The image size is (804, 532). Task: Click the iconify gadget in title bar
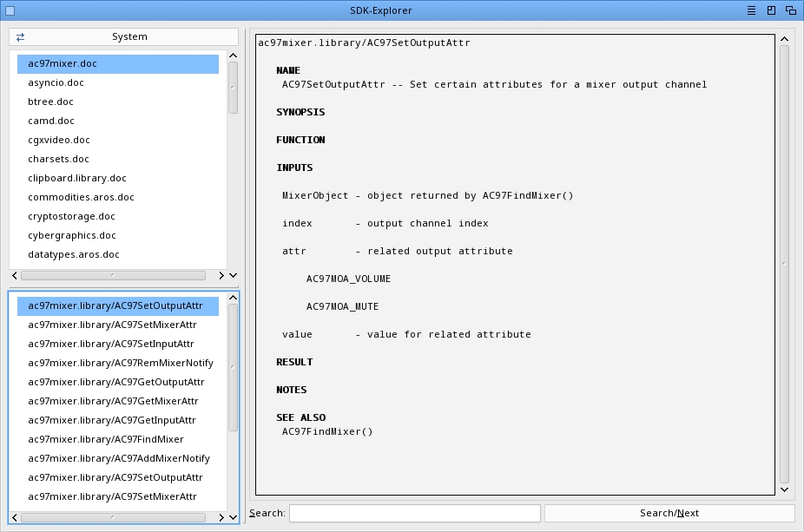pyautogui.click(x=751, y=10)
